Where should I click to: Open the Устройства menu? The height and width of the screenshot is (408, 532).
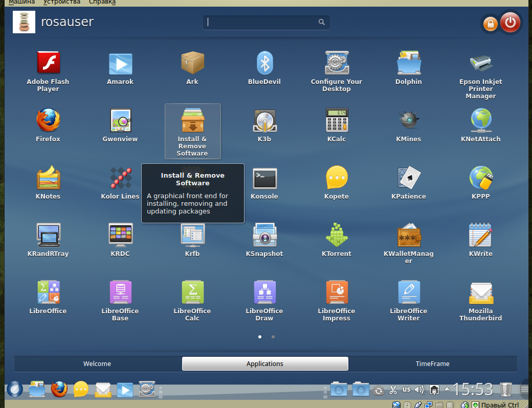62,3
